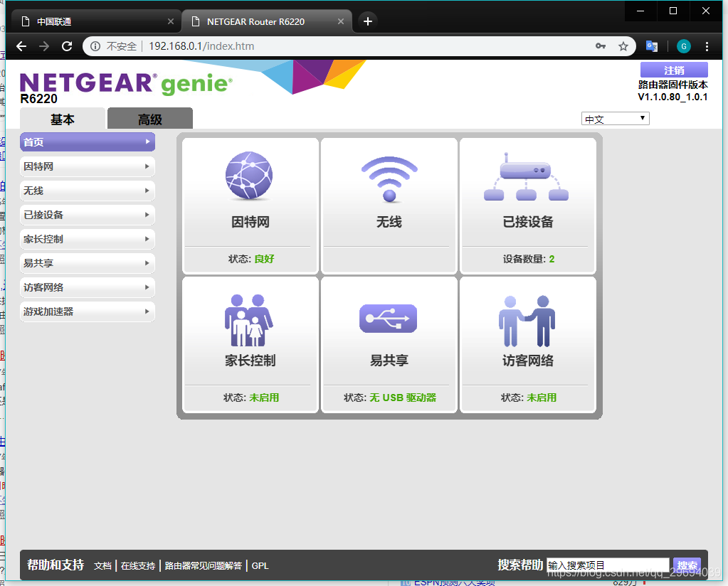Open 无线 in the sidebar menu

click(x=88, y=190)
